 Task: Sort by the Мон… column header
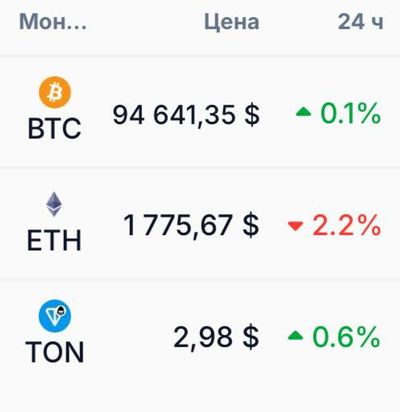tap(53, 22)
